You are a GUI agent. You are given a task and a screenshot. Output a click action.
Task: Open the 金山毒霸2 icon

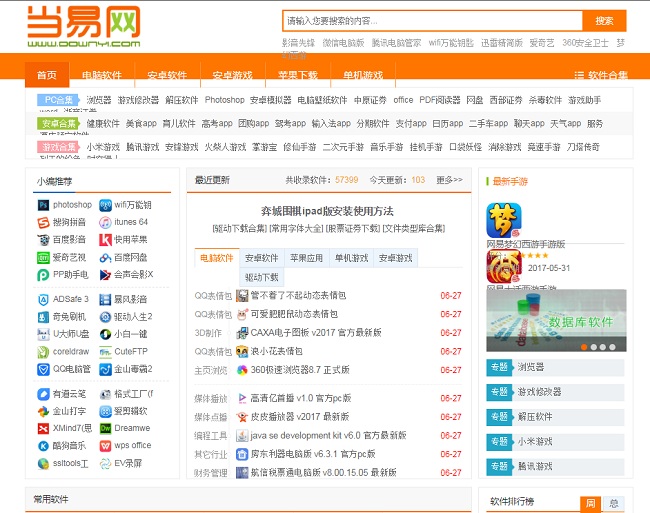(x=105, y=369)
